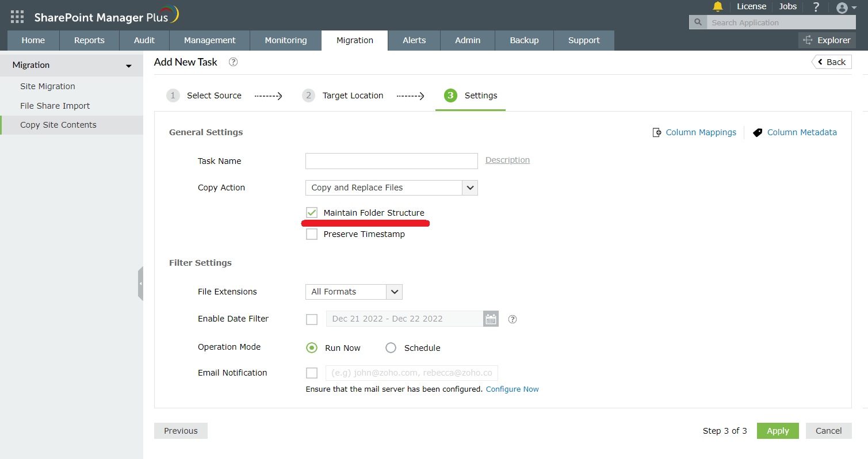Select the Migration tab
The height and width of the screenshot is (459, 868).
(355, 40)
